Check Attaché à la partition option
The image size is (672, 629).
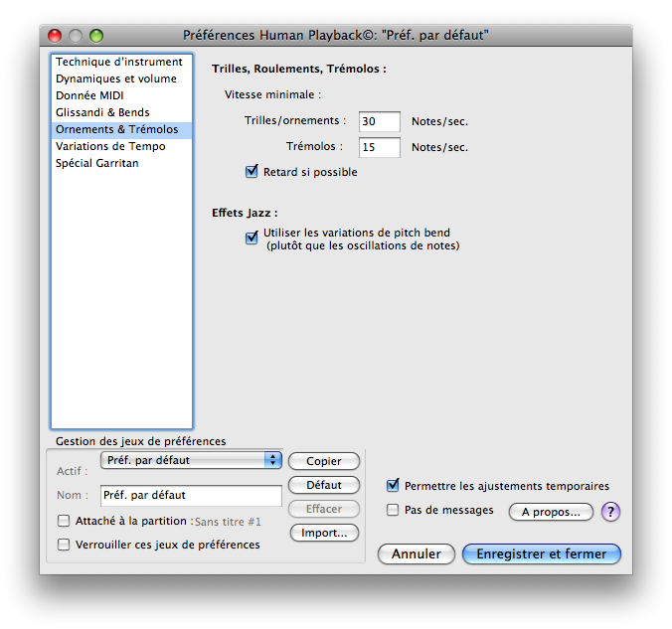pyautogui.click(x=65, y=521)
